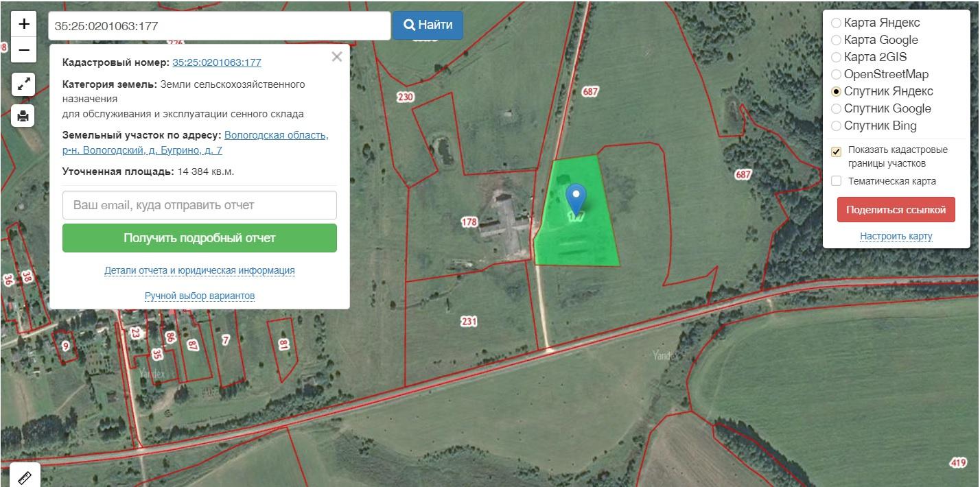Click the Найти search button
This screenshot has height=487, width=980.
pyautogui.click(x=428, y=25)
